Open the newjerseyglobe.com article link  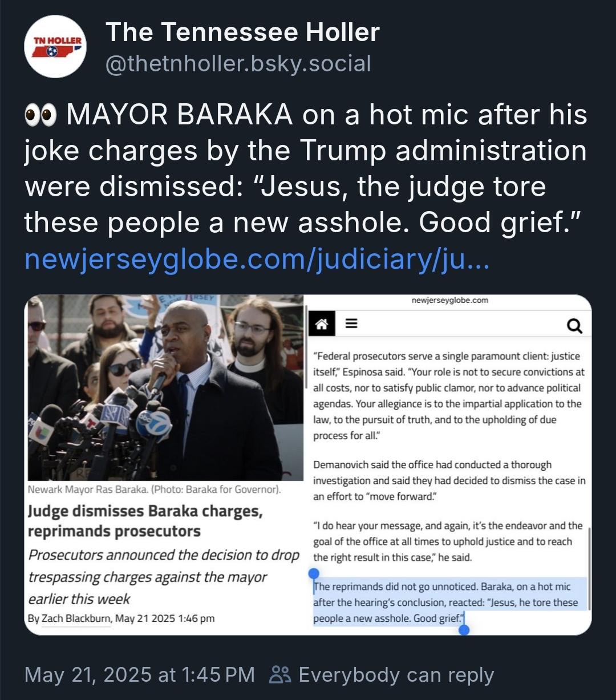[257, 260]
